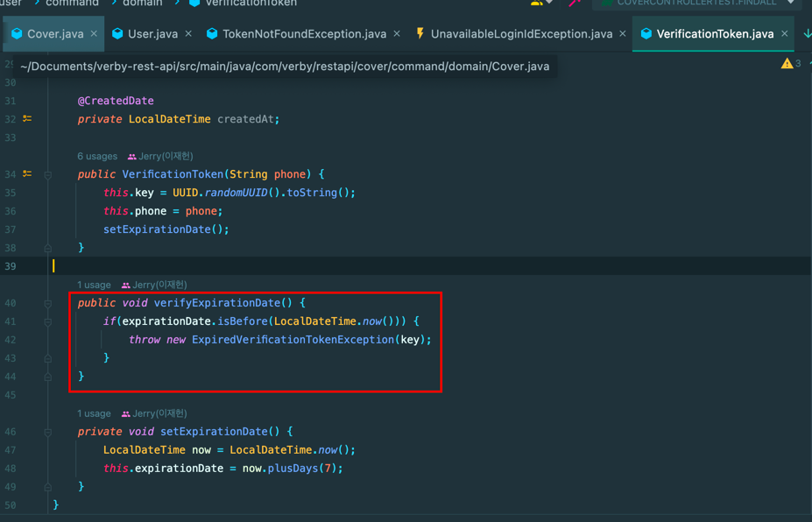Show hidden tabs via the arrow after VerificationToken.java

(x=807, y=33)
